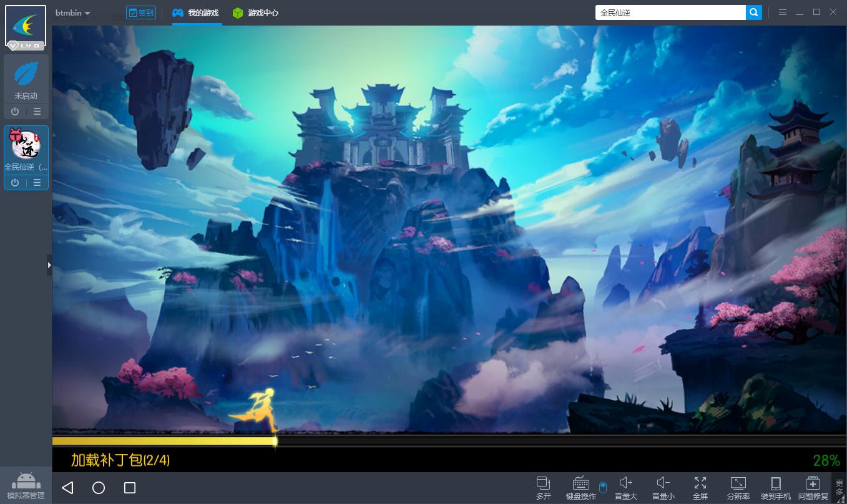The image size is (847, 504).
Task: Open 键盘操作 keyboard mapping
Action: pos(580,488)
